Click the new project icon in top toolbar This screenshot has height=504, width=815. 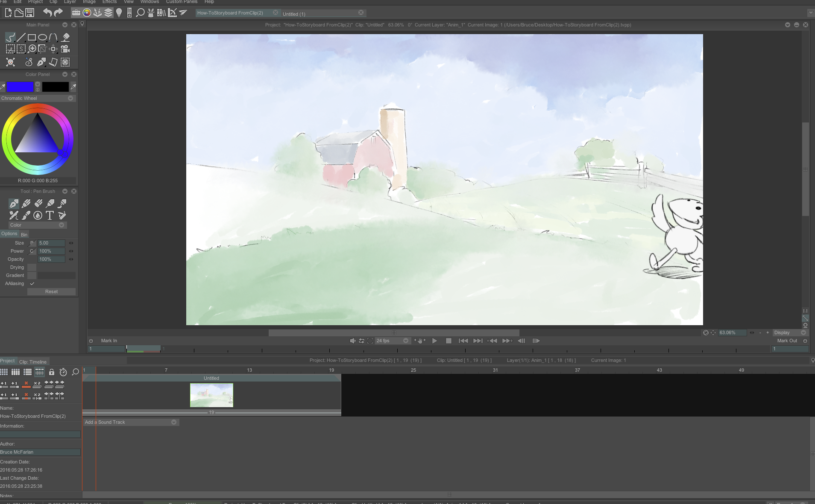pyautogui.click(x=8, y=13)
